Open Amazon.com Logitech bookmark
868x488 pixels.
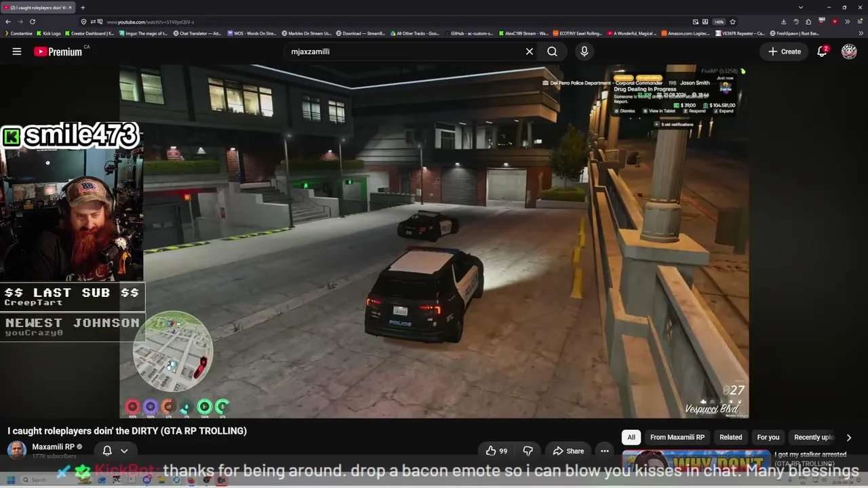[686, 33]
